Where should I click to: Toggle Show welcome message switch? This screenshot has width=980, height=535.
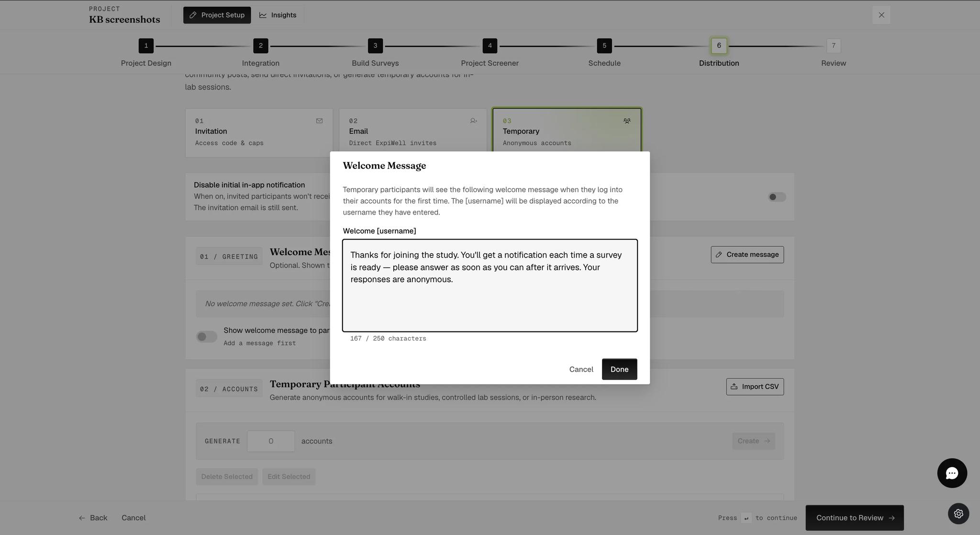click(207, 337)
